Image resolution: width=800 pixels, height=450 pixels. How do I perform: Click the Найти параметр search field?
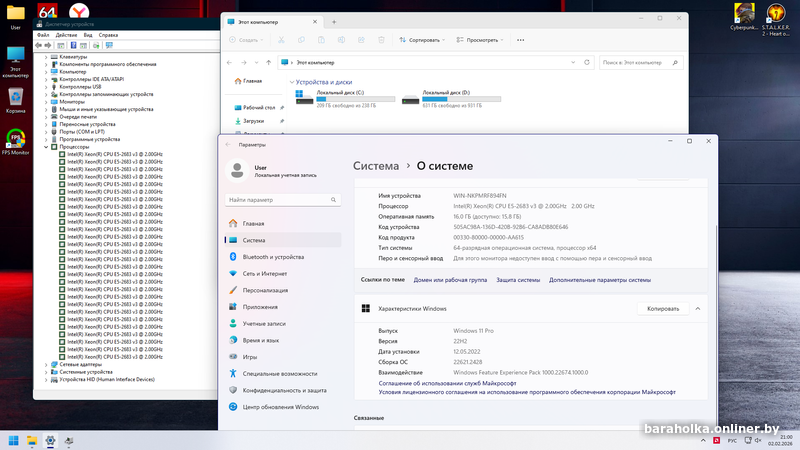point(282,200)
